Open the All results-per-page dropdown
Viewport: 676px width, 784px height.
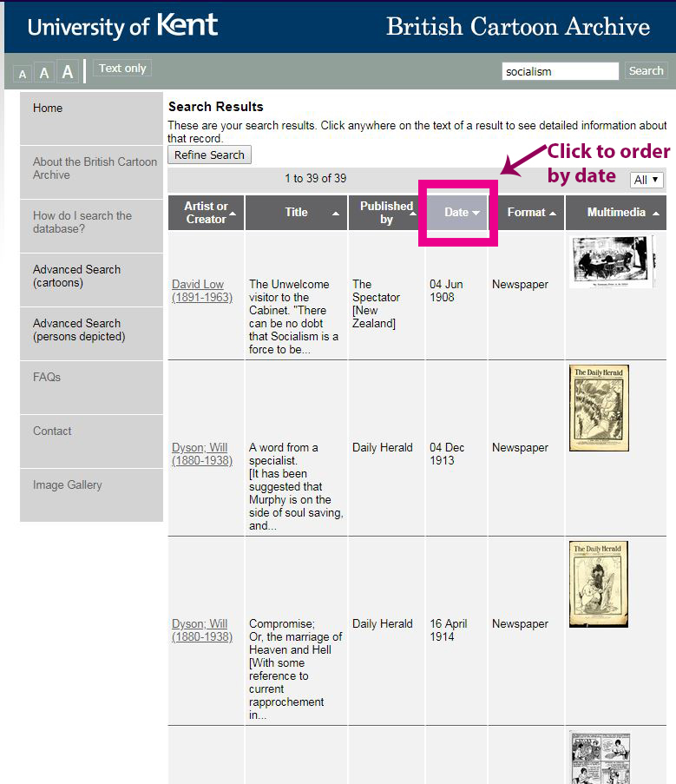[646, 180]
